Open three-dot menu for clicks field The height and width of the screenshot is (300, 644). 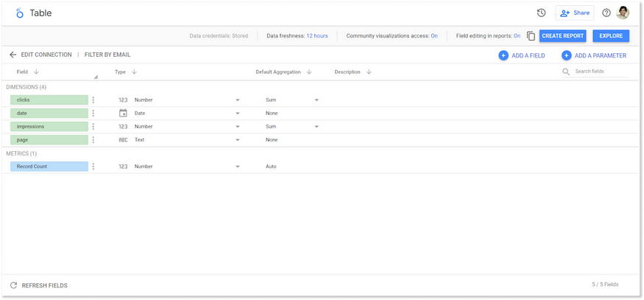[x=93, y=100]
